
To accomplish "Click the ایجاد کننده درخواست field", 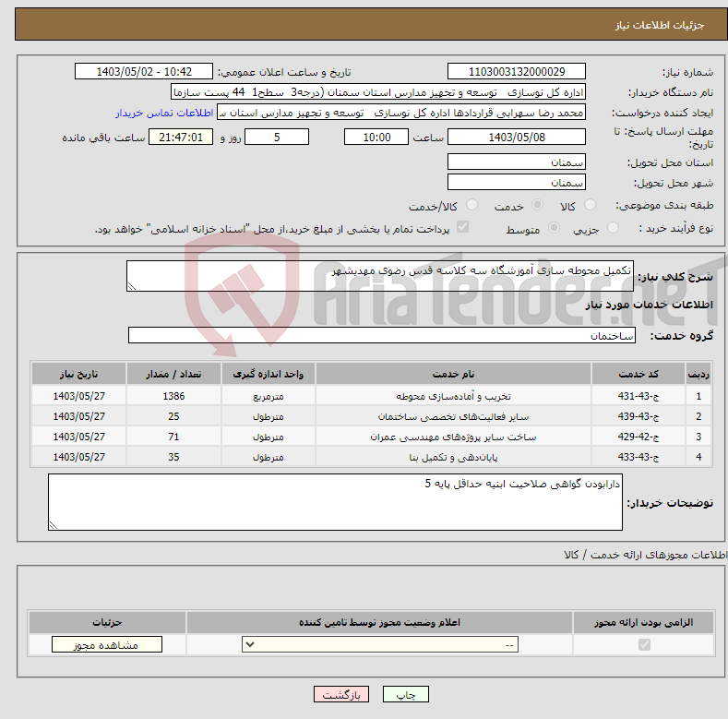I will coord(401,113).
